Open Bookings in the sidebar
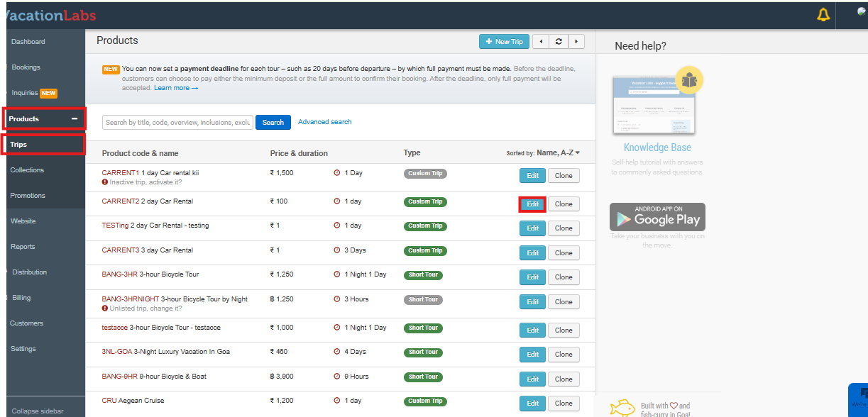 pos(26,67)
